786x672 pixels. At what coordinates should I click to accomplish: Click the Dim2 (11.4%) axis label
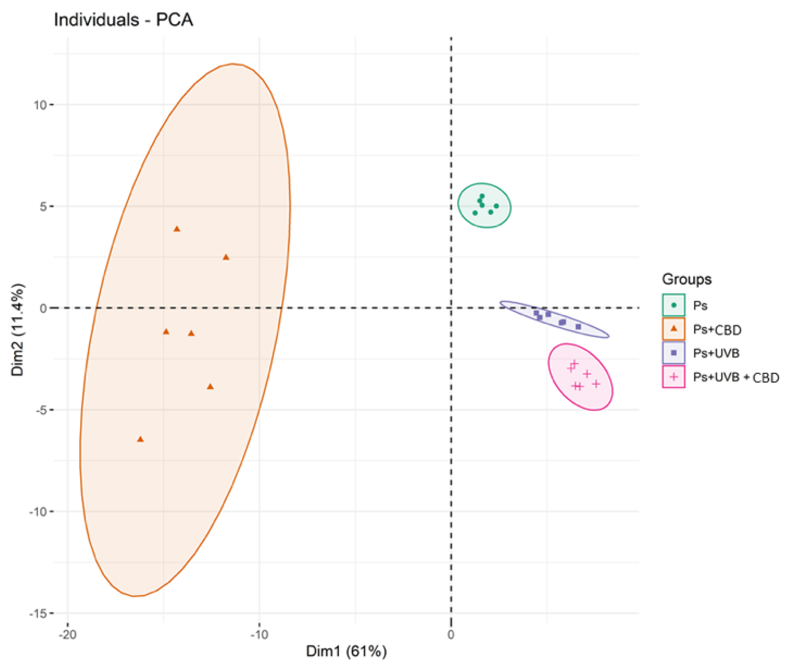tap(18, 330)
